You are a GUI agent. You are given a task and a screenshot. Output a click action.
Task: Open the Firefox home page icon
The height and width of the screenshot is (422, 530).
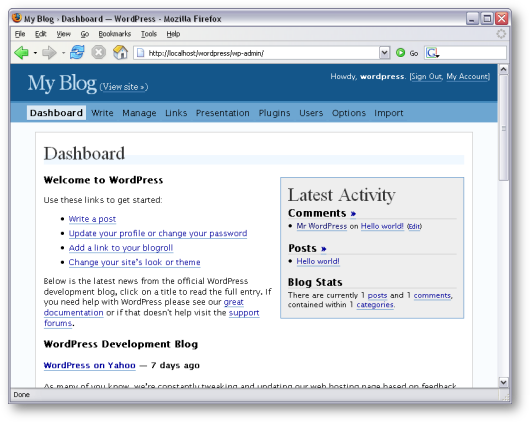pyautogui.click(x=120, y=52)
